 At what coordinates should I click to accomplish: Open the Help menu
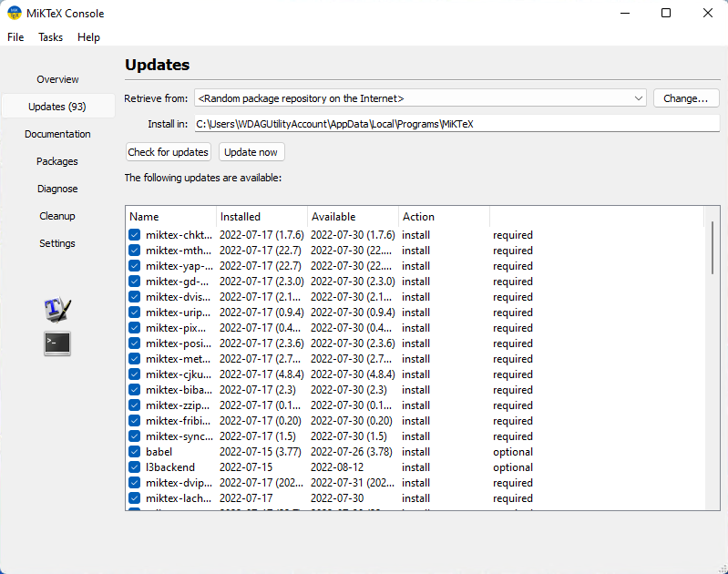88,37
